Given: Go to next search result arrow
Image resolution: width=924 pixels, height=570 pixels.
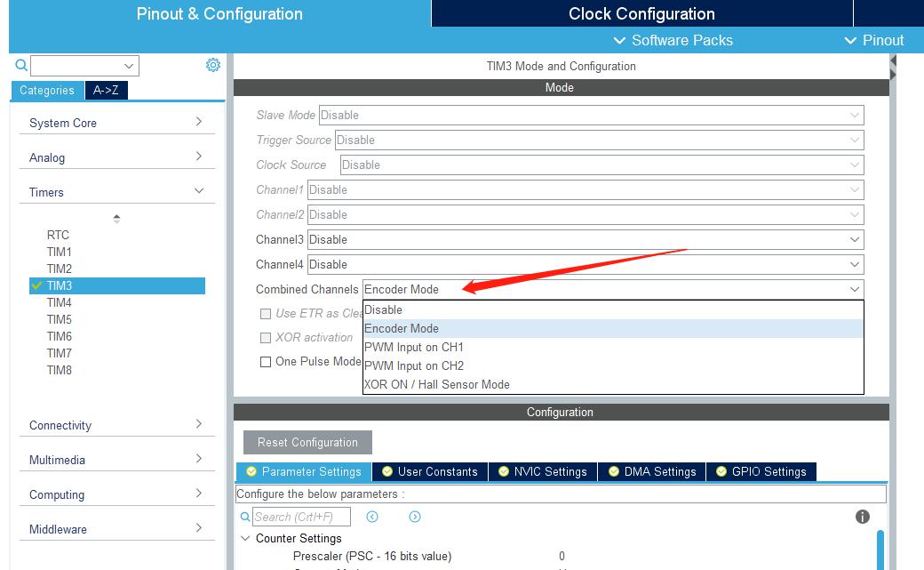Looking at the screenshot, I should point(415,517).
